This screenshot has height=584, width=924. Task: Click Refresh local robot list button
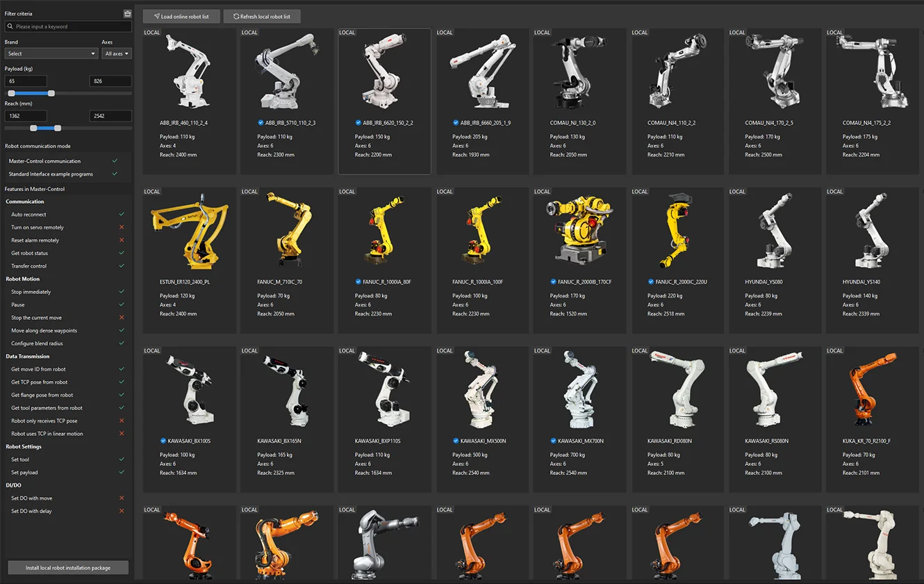click(262, 16)
